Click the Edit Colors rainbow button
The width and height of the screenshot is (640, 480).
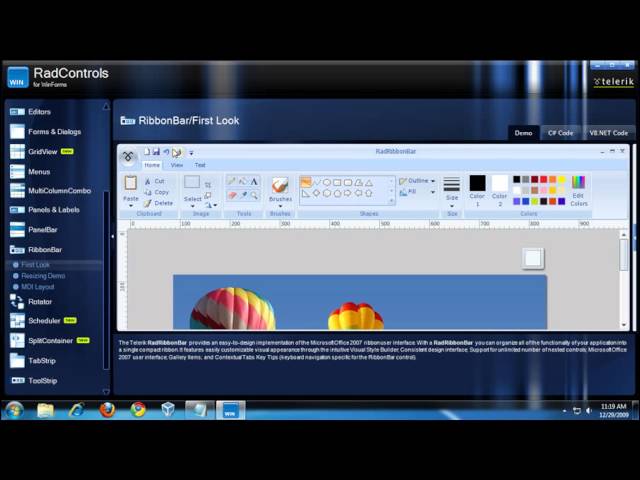(x=578, y=191)
